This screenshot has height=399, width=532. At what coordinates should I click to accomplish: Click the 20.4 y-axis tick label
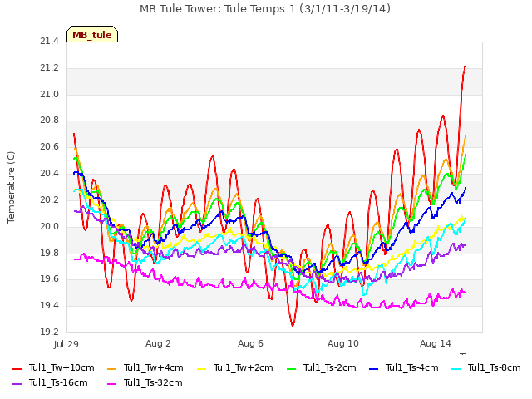[49, 174]
